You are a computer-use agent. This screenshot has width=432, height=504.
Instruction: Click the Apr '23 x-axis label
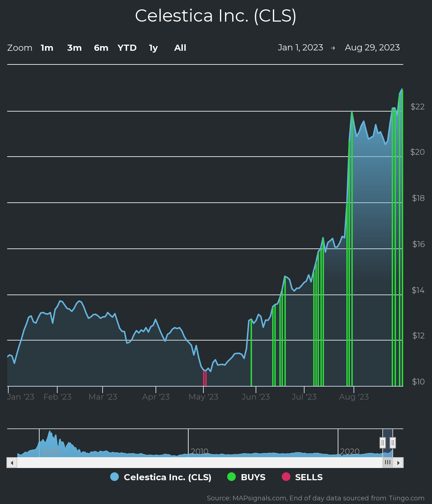(156, 397)
